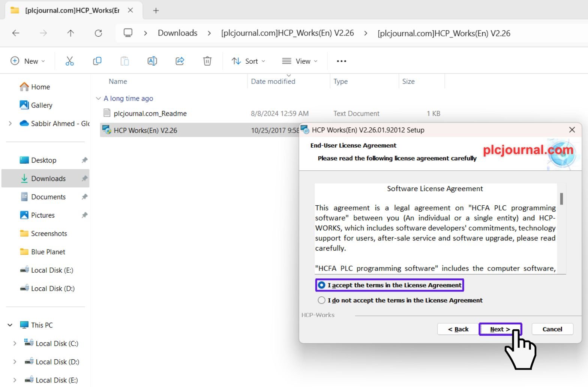The width and height of the screenshot is (588, 387).
Task: Click inside the license agreement text box
Action: (x=435, y=229)
